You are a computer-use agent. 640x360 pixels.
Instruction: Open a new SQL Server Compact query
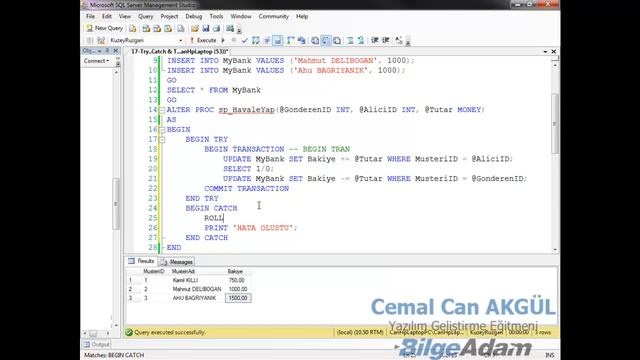click(x=180, y=29)
